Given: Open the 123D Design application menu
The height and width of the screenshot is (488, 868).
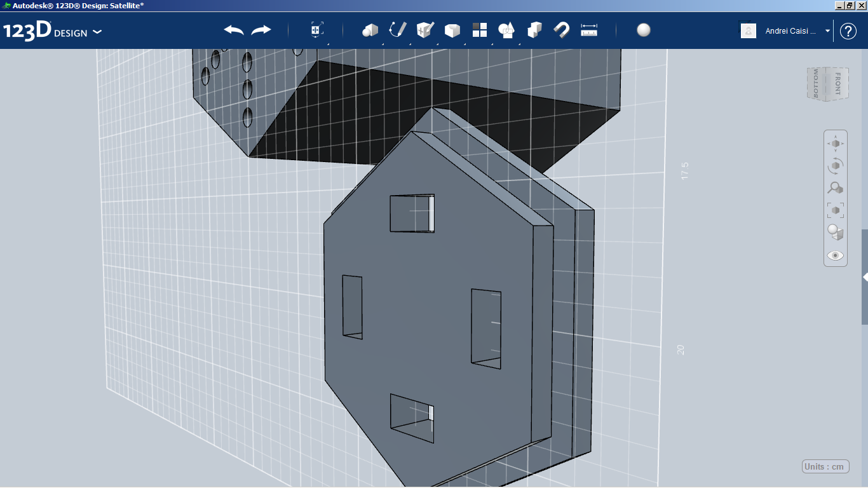Looking at the screenshot, I should tap(53, 31).
